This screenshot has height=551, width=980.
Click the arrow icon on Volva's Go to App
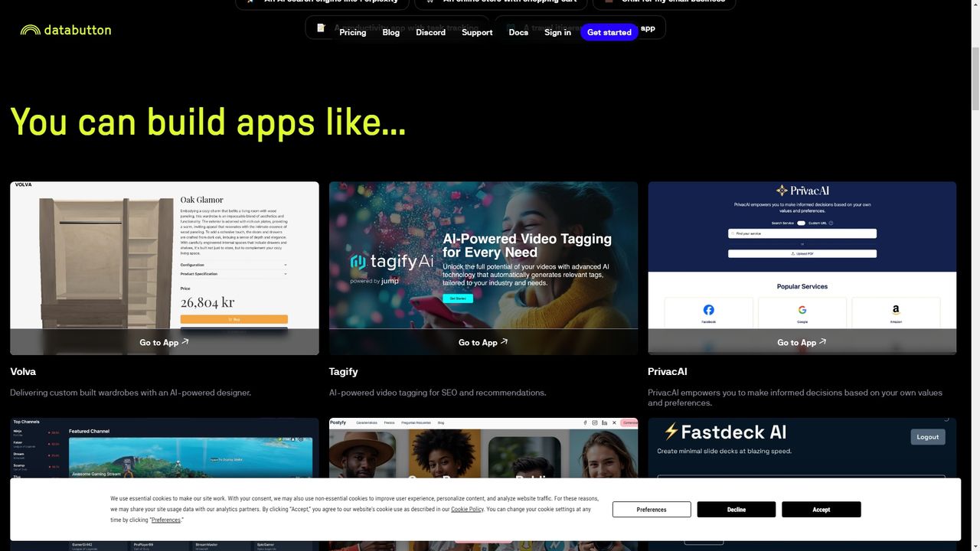(185, 342)
